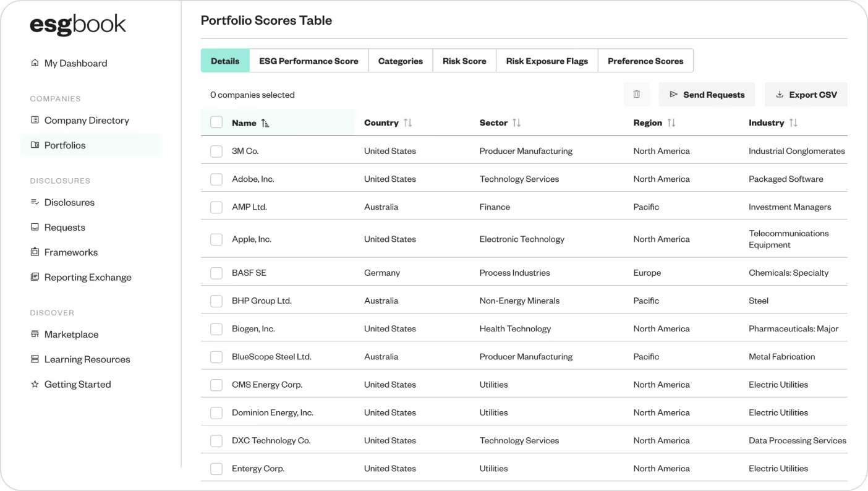Open Company Directory from the sidebar
This screenshot has width=868, height=491.
[87, 120]
